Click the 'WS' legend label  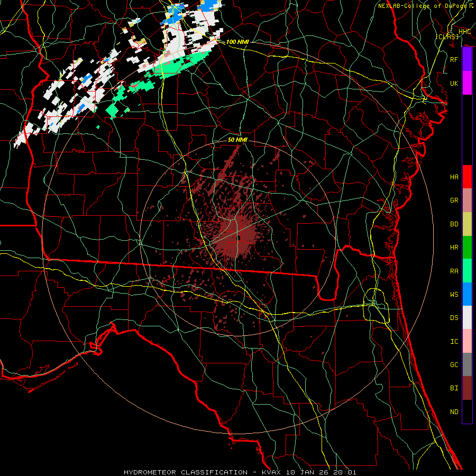coord(454,295)
